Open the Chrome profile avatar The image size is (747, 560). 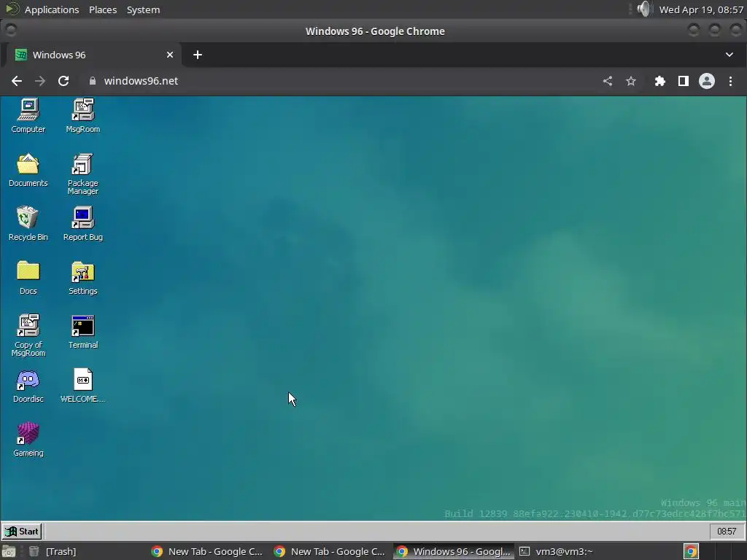coord(706,81)
